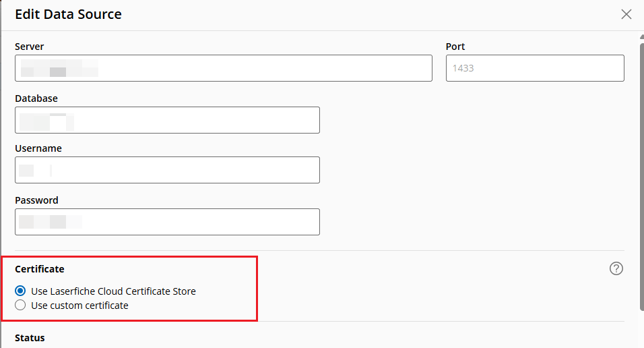Click the Database label text
Viewport: 644px width, 348px height.
(36, 98)
